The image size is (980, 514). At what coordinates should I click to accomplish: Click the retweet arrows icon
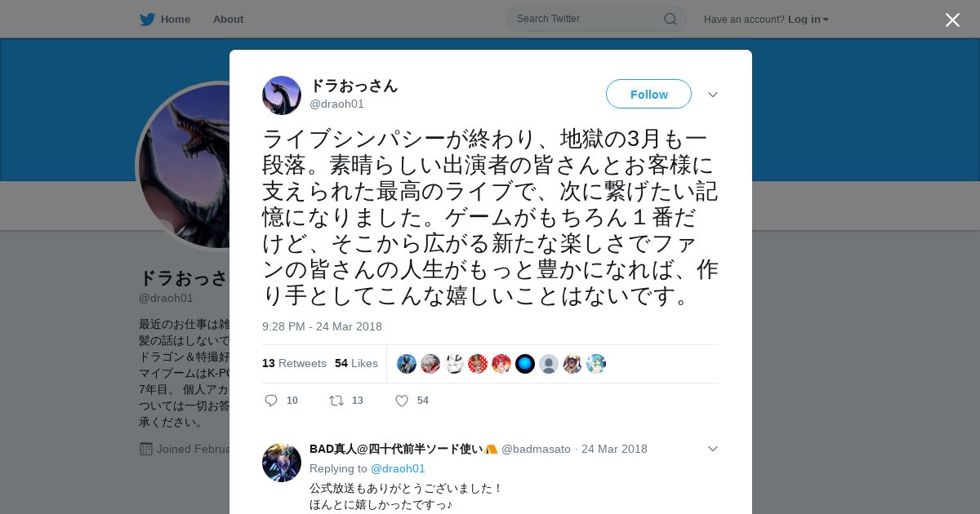(336, 400)
